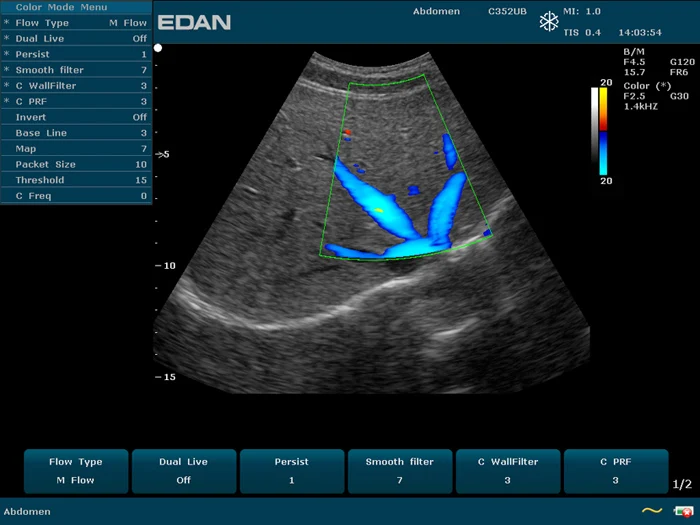Click the white focus marker dot
Image resolution: width=700 pixels, height=525 pixels.
tap(158, 48)
